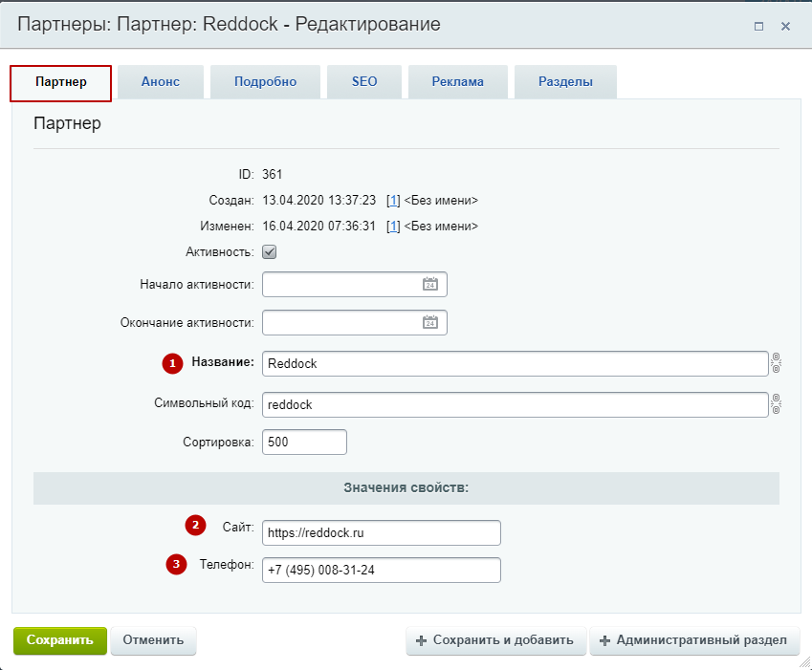The width and height of the screenshot is (812, 670).
Task: Click the link icon beside Символьный код field
Action: pyautogui.click(x=776, y=404)
